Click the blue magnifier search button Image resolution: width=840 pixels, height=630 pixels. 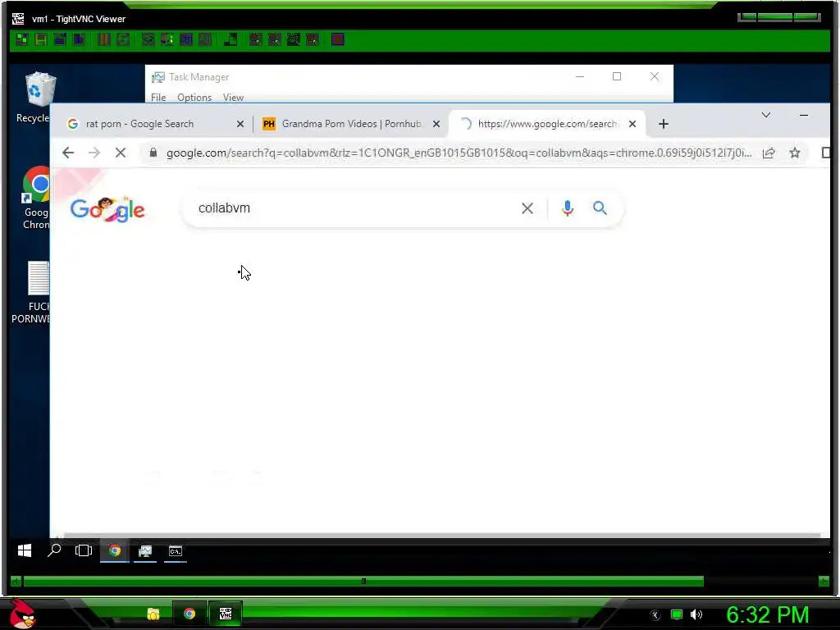tap(600, 208)
